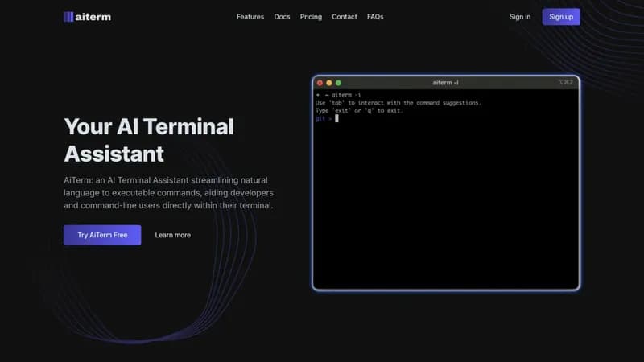Open the Features nav link

250,17
